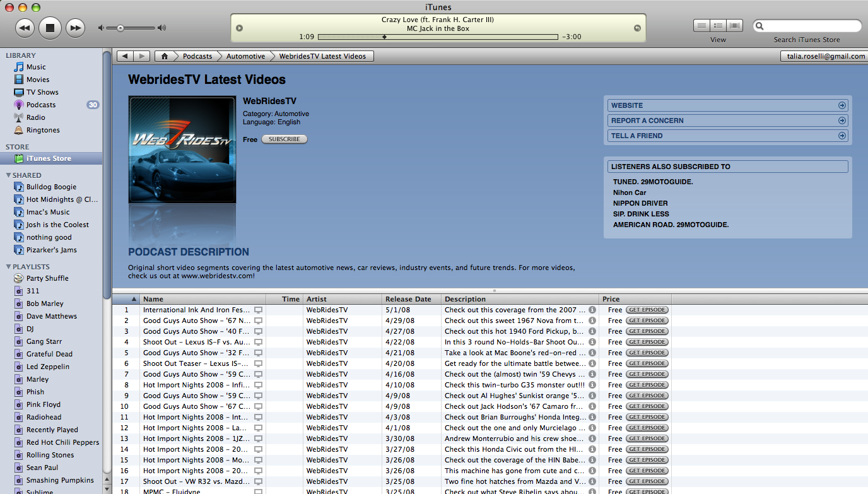Open the Nihon Car podcast link
This screenshot has height=494, width=868.
pyautogui.click(x=630, y=192)
